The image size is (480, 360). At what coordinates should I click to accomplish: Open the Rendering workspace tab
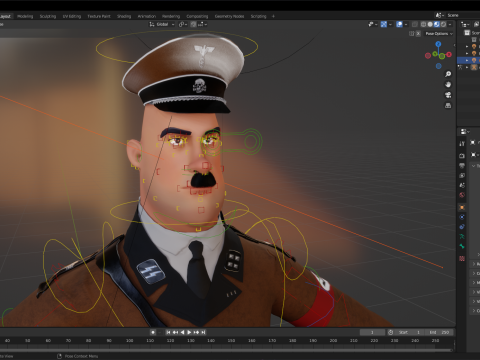tap(171, 16)
